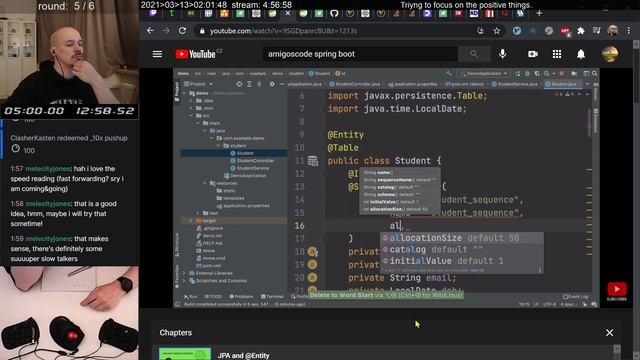Open YouTube notifications bell
The width and height of the screenshot is (640, 360).
(x=581, y=54)
